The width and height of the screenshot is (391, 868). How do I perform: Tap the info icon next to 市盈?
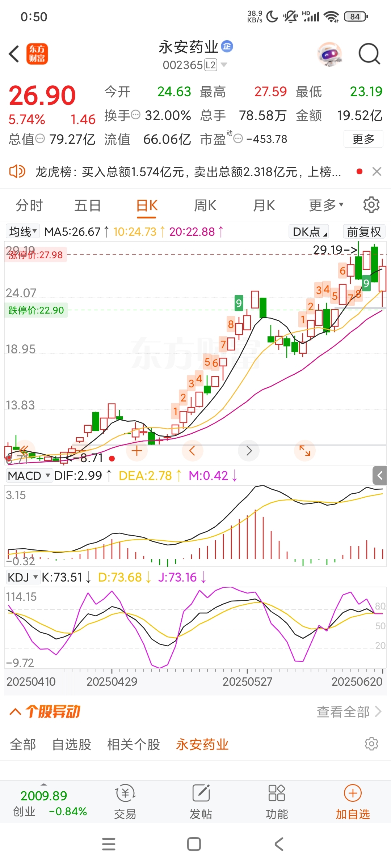pos(238,139)
